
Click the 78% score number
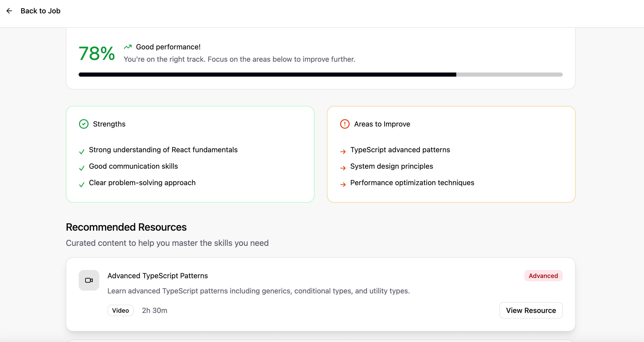point(97,53)
